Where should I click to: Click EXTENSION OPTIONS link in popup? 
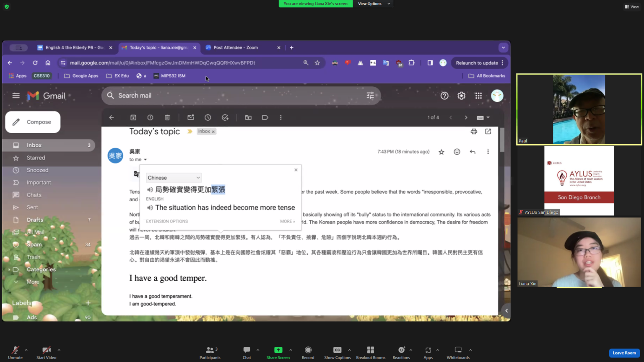tap(167, 221)
